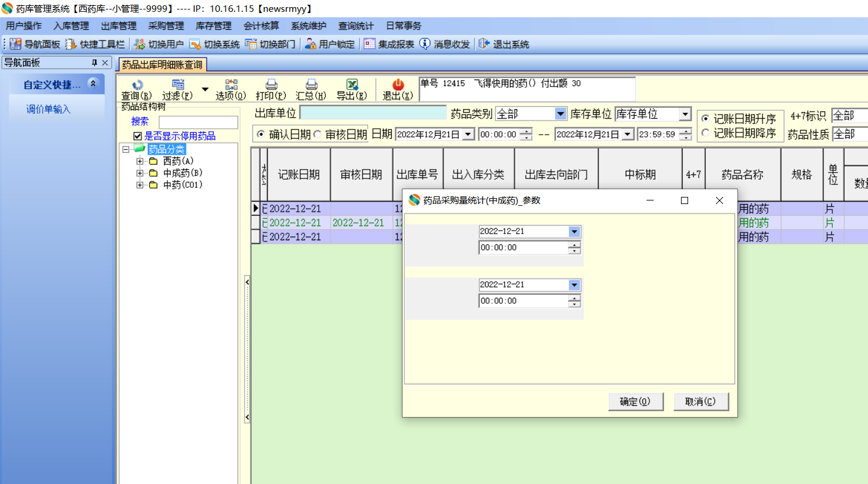Screen dimensions: 868x484
Task: Open the 库存管理 menu
Action: click(214, 26)
